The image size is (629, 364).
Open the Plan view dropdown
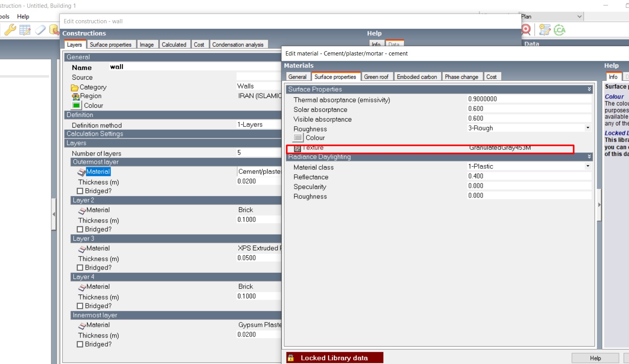pos(579,17)
